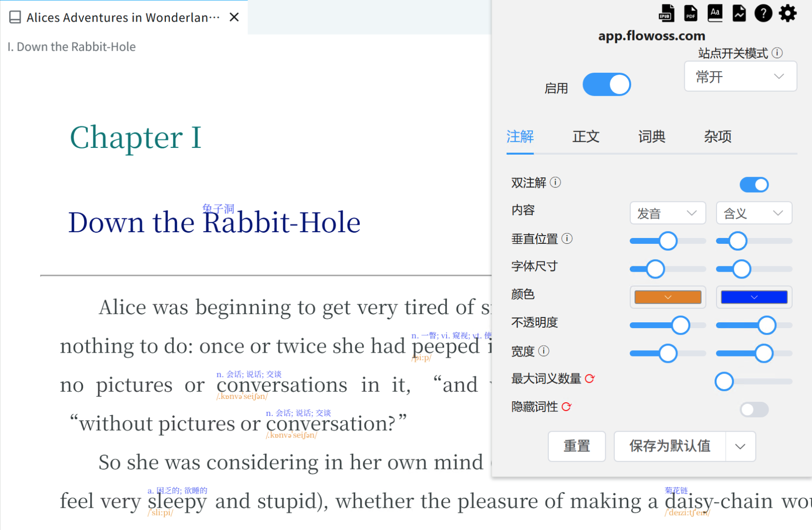Click the 重置 reset button

point(577,446)
